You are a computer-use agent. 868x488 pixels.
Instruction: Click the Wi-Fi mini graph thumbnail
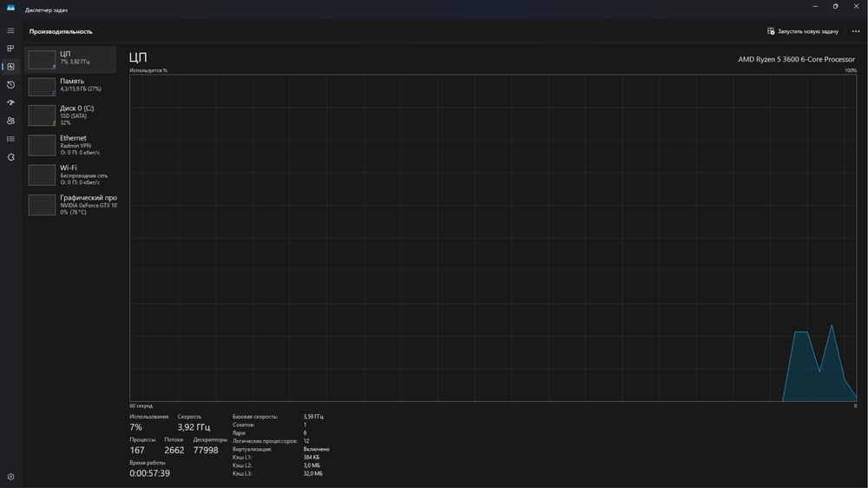[42, 175]
